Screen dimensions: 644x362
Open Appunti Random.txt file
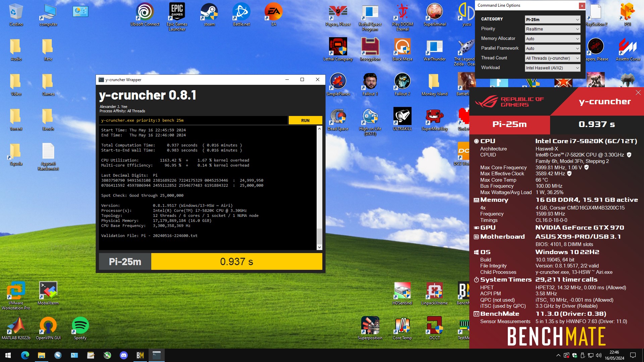coord(48,157)
